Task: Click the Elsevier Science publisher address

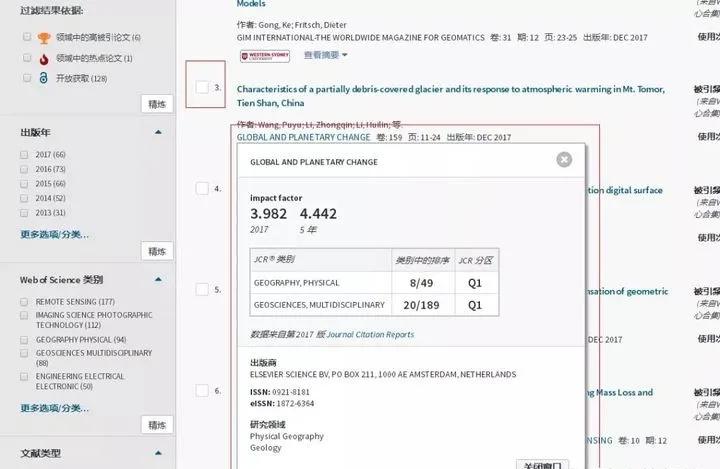Action: tap(383, 374)
